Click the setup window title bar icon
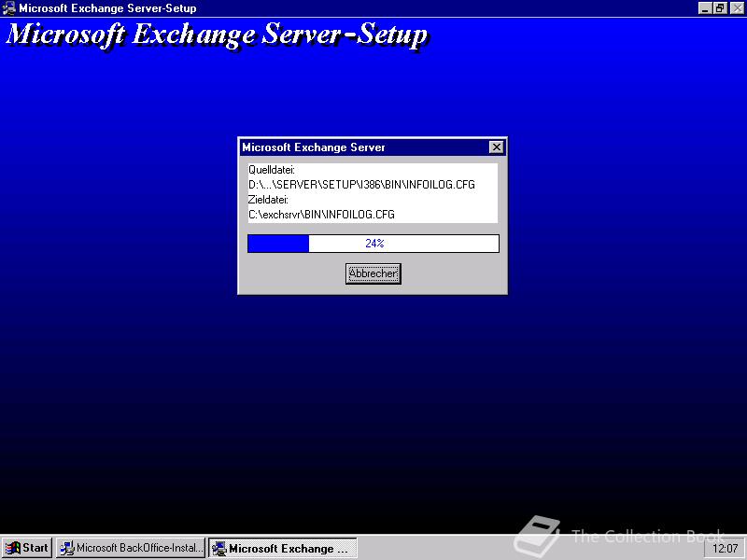 tap(8, 8)
